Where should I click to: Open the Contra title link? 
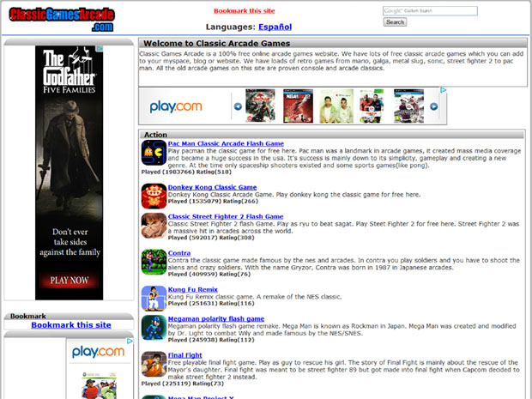(179, 253)
